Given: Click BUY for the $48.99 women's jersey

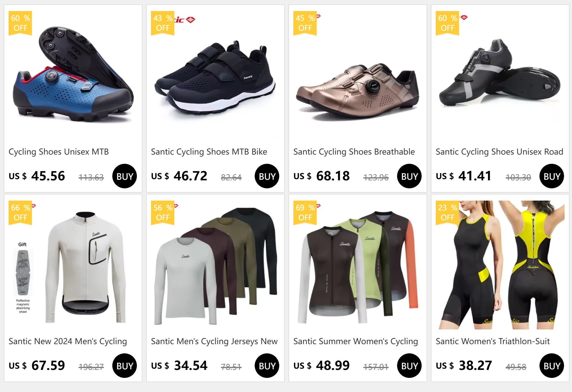Looking at the screenshot, I should 409,366.
